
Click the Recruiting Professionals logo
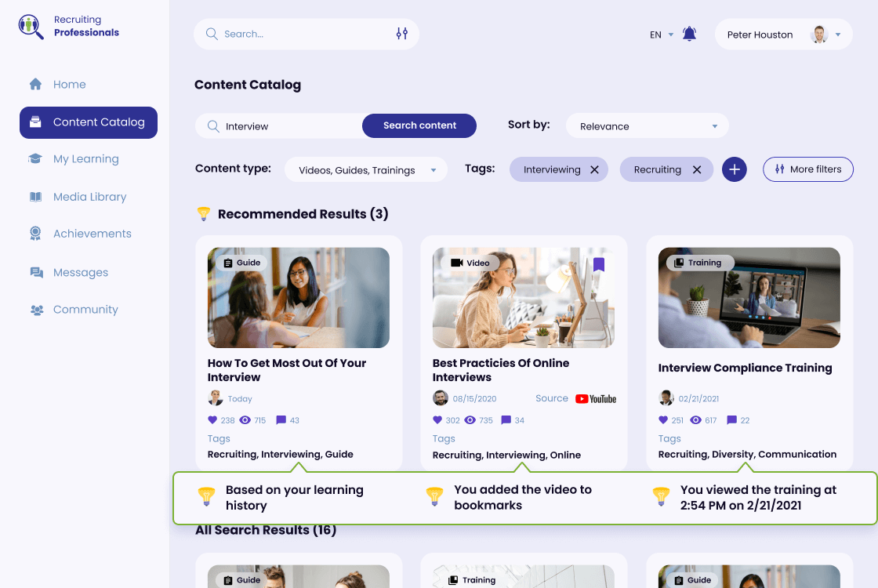[69, 27]
